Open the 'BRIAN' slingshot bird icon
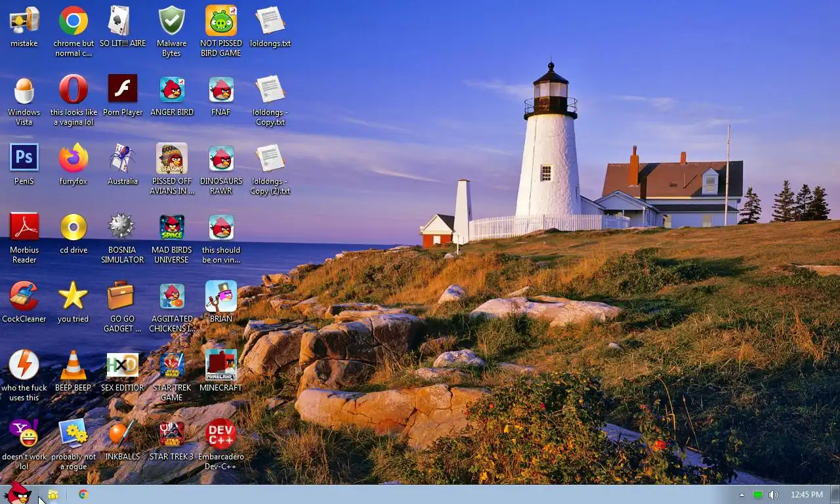The height and width of the screenshot is (504, 840). click(x=221, y=303)
